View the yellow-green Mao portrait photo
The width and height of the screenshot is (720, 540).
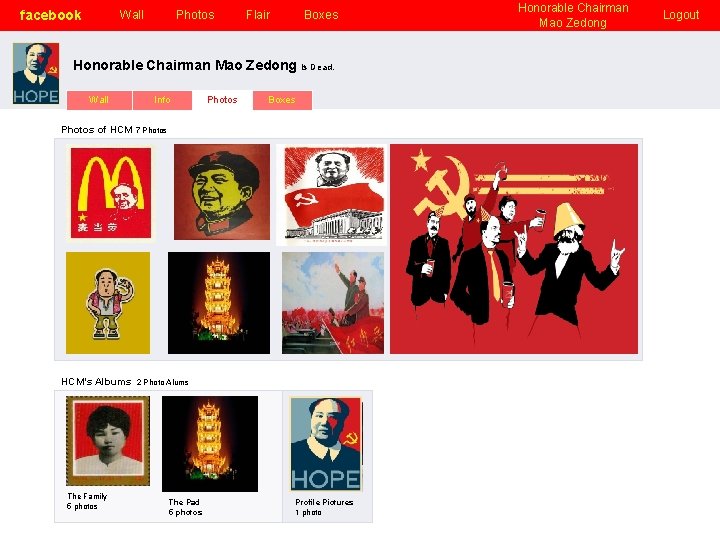tap(222, 192)
